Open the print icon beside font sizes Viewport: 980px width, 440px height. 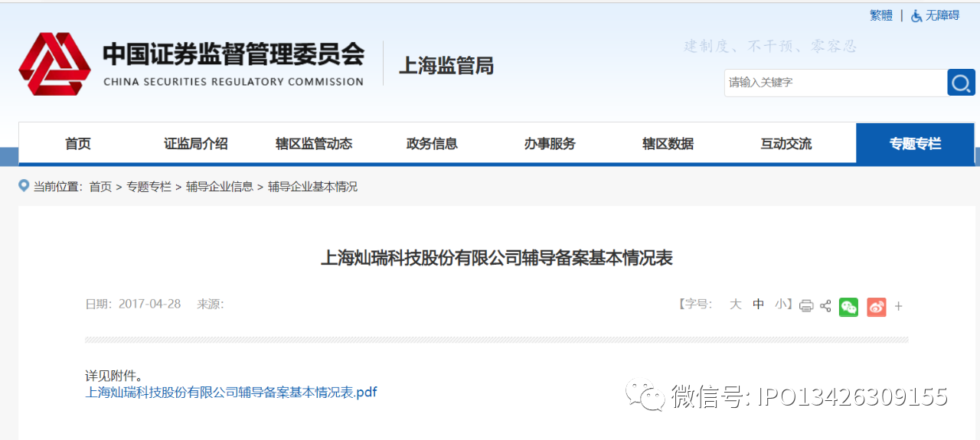(806, 306)
